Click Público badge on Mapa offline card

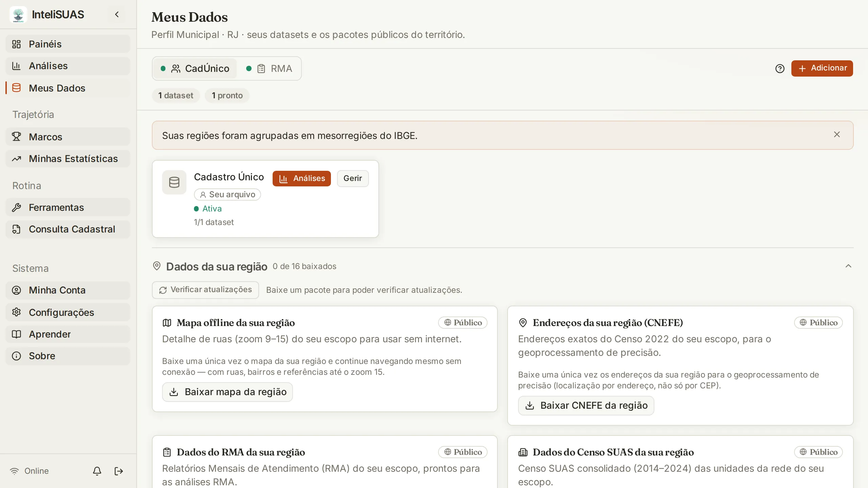click(463, 323)
